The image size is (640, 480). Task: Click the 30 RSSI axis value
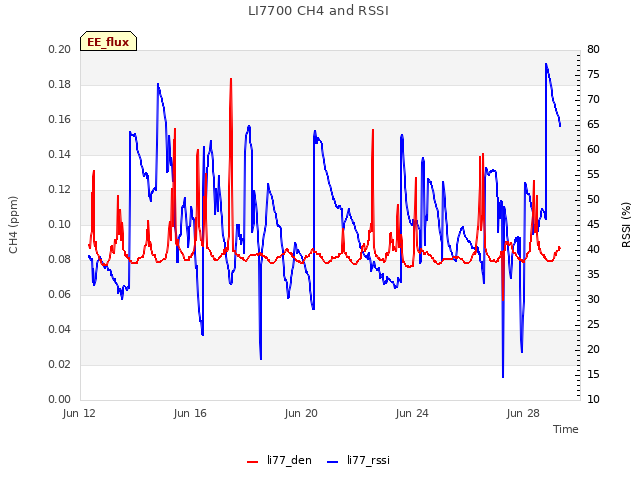(593, 300)
